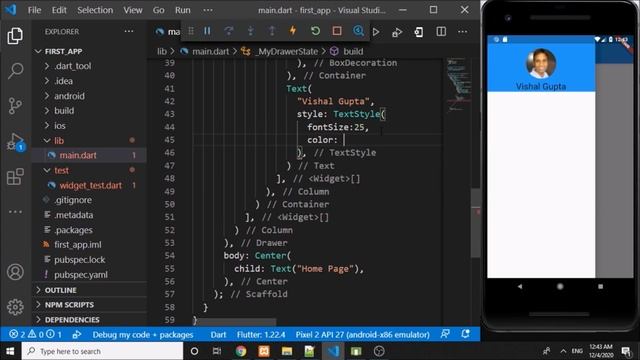Open the Run and Debug view

[x=15, y=142]
